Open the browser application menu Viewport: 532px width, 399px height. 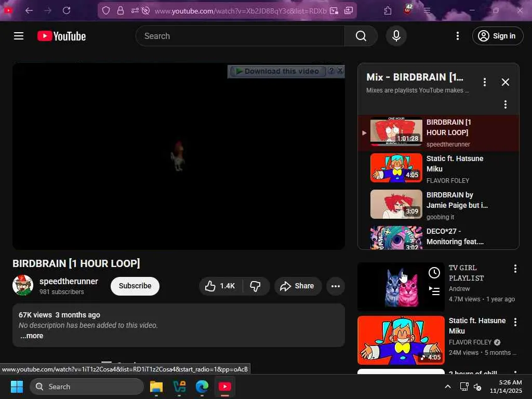point(427,10)
